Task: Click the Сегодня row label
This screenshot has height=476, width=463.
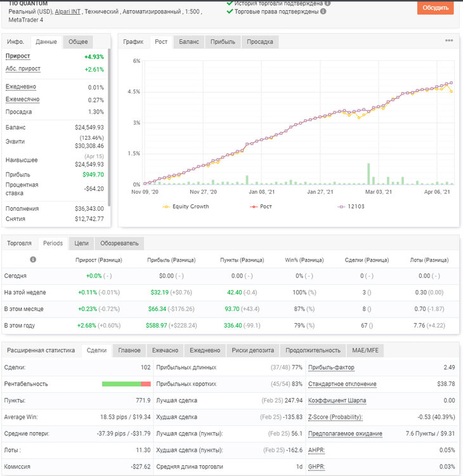Action: click(15, 276)
